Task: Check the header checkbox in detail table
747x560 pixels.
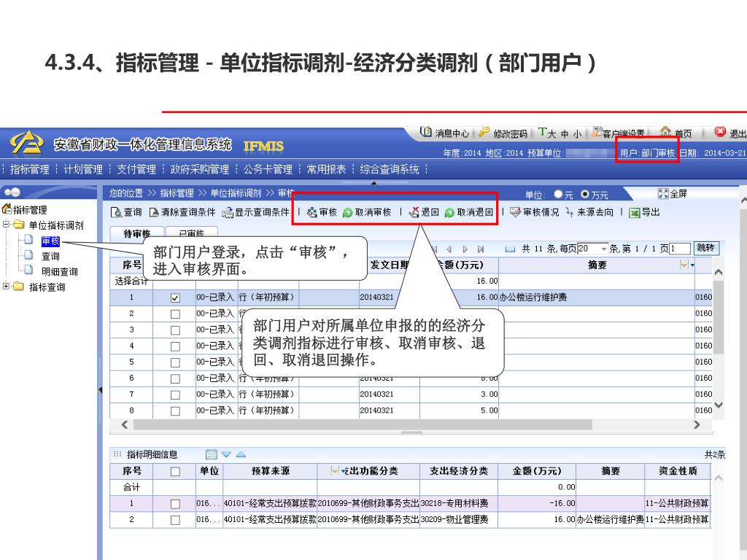Action: [175, 472]
